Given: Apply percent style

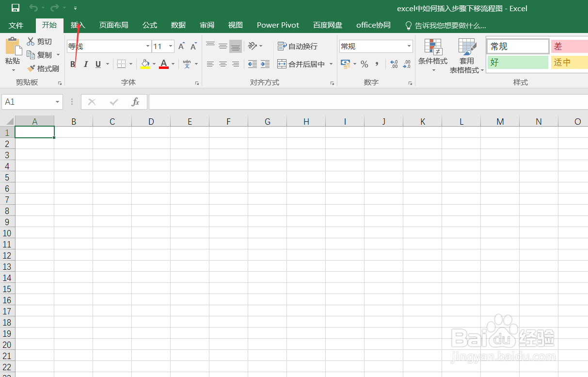Looking at the screenshot, I should (365, 64).
